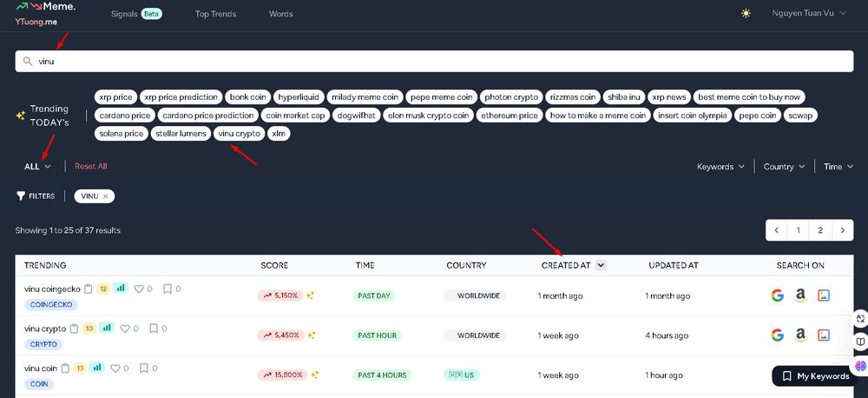The image size is (868, 398).
Task: Click the funnel FILTERS icon
Action: (x=21, y=196)
